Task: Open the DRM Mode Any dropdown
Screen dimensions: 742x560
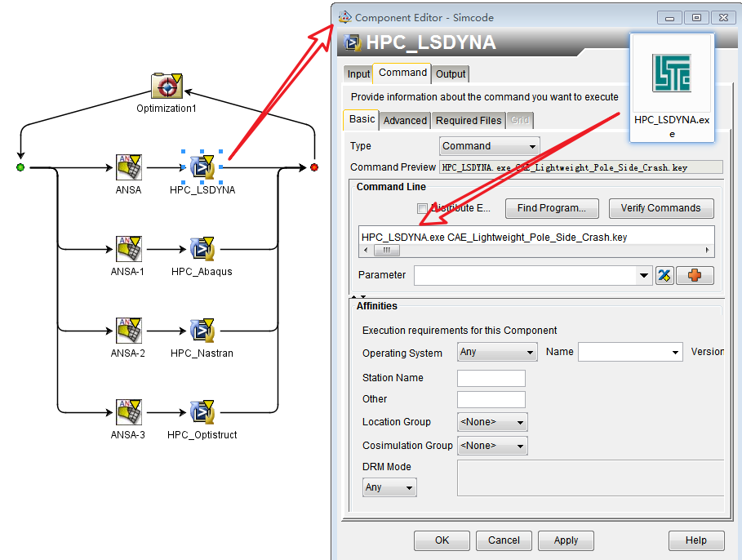Action: [389, 487]
